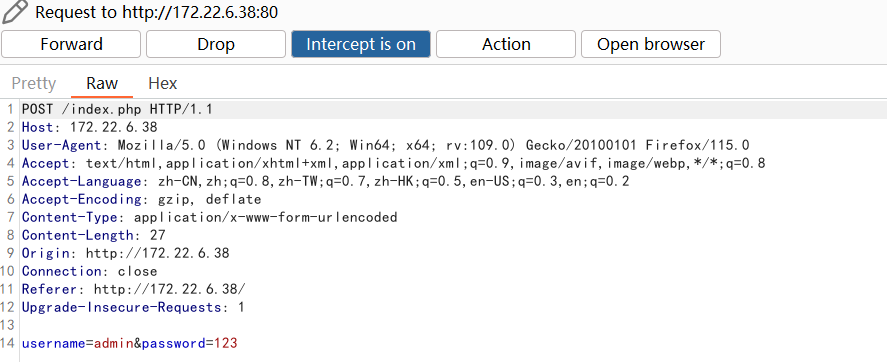Click the Content-Type header value

265,217
